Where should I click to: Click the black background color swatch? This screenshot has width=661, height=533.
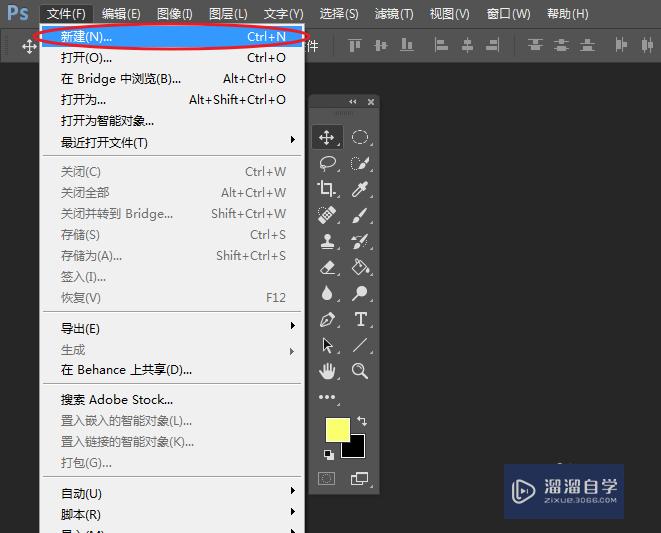point(357,450)
